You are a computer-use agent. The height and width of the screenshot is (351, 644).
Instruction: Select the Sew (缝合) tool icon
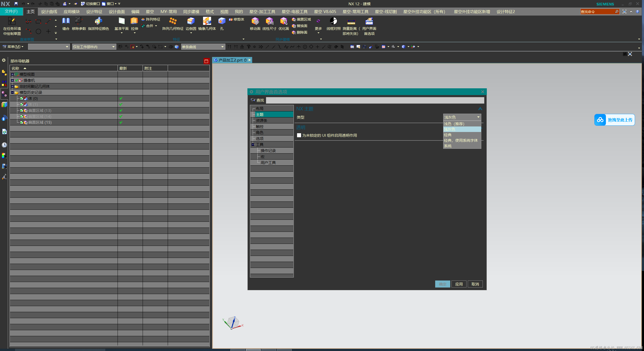pyautogui.click(x=66, y=21)
